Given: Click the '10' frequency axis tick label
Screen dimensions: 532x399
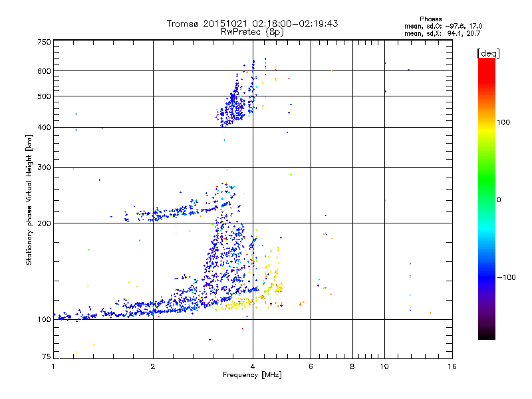Looking at the screenshot, I should coord(384,366).
